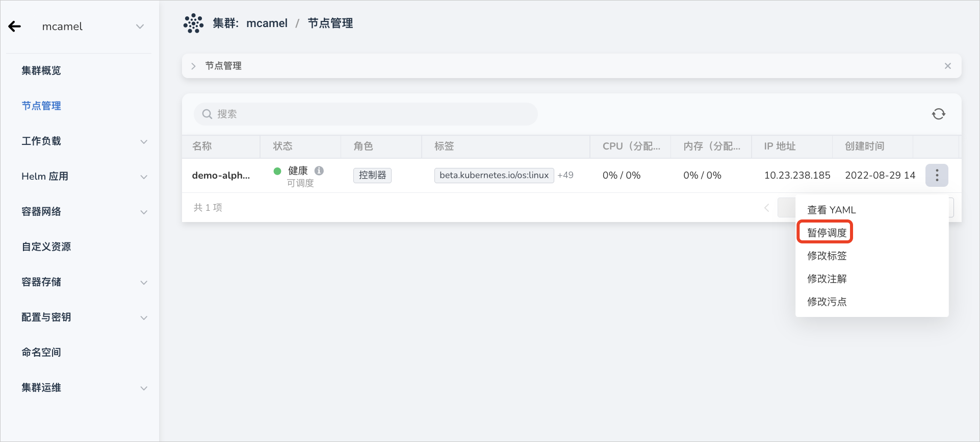Viewport: 980px width, 442px height.
Task: Expand the 容器网络 sidebar section
Action: (x=144, y=212)
